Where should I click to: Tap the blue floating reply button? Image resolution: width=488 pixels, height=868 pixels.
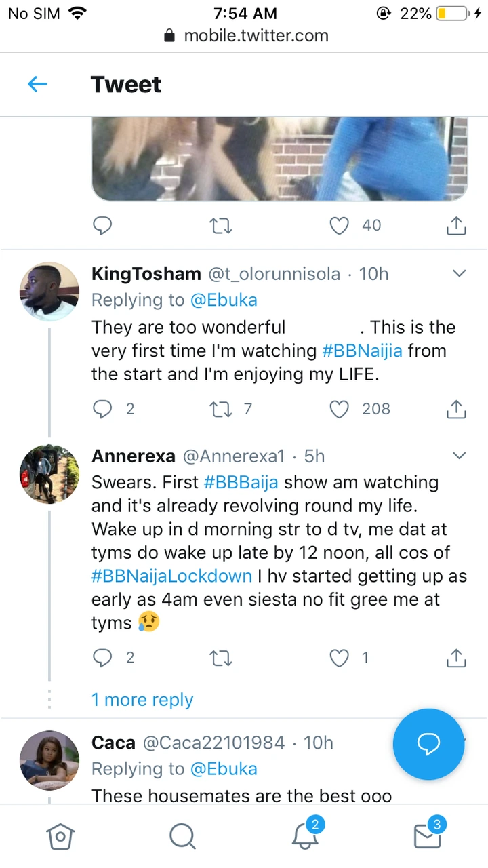click(x=428, y=744)
